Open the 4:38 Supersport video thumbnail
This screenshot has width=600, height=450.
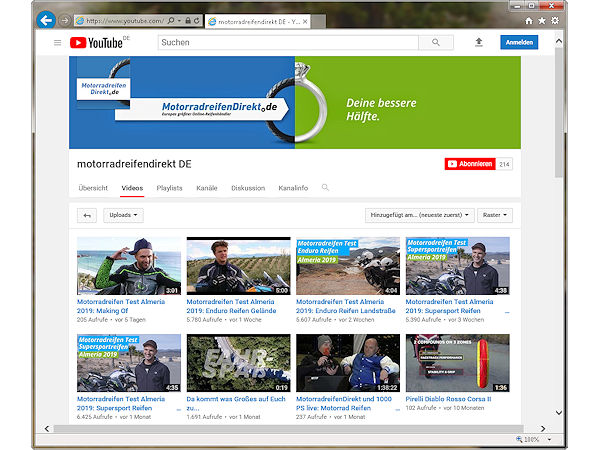(x=458, y=266)
